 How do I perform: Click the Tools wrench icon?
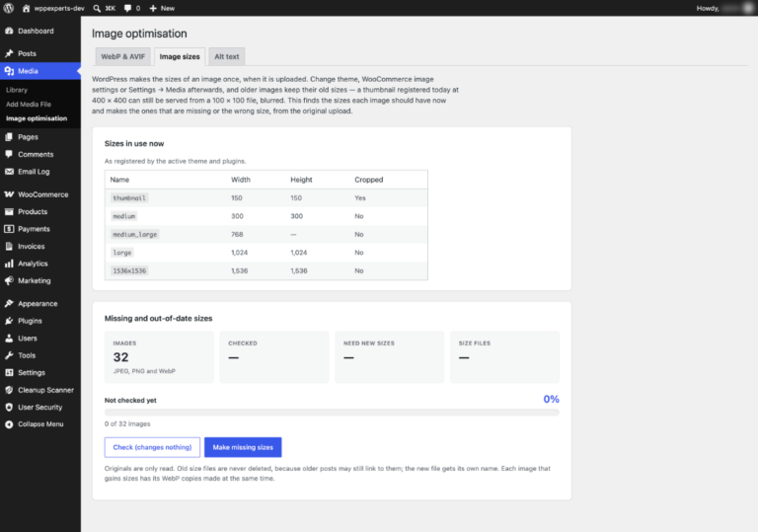click(9, 355)
